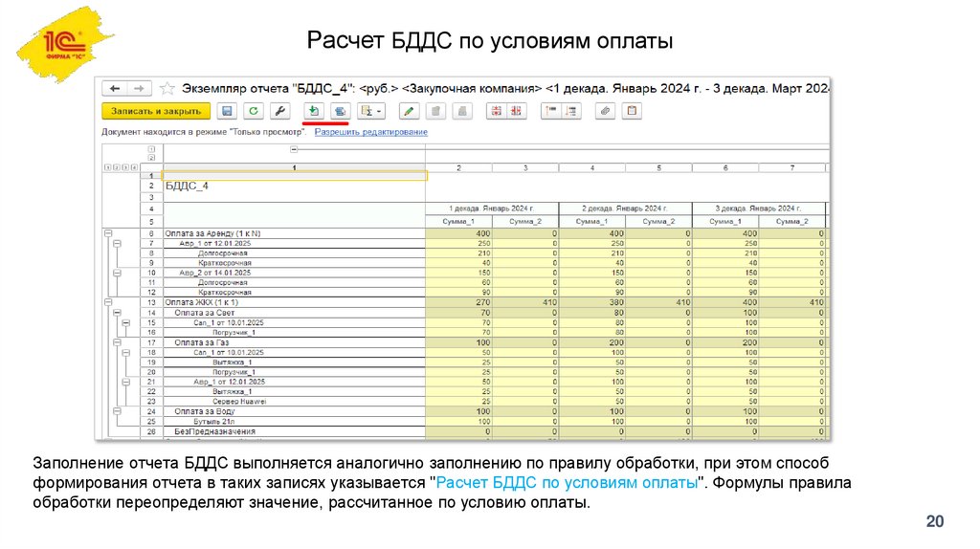Image resolution: width=980 pixels, height=549 pixels.
Task: Select the 'Вытяжка_1' cell in row 19
Action: pos(295,362)
